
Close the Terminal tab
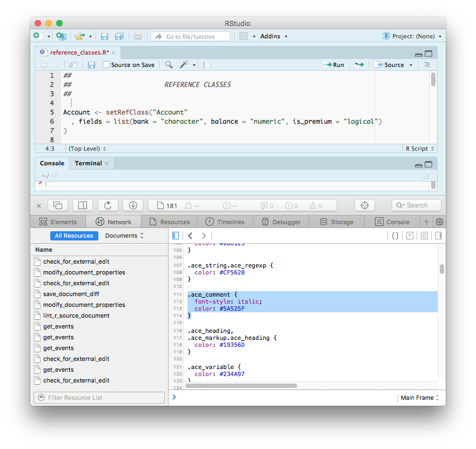point(107,164)
